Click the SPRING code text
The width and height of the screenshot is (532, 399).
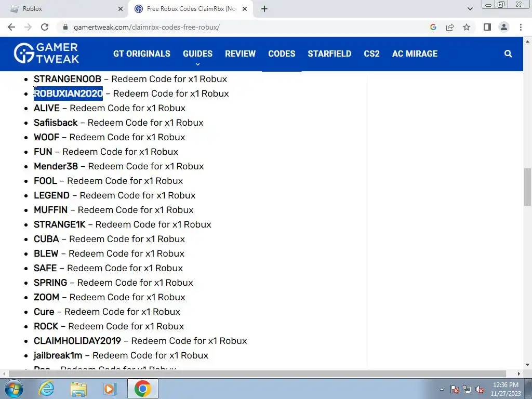tap(50, 283)
